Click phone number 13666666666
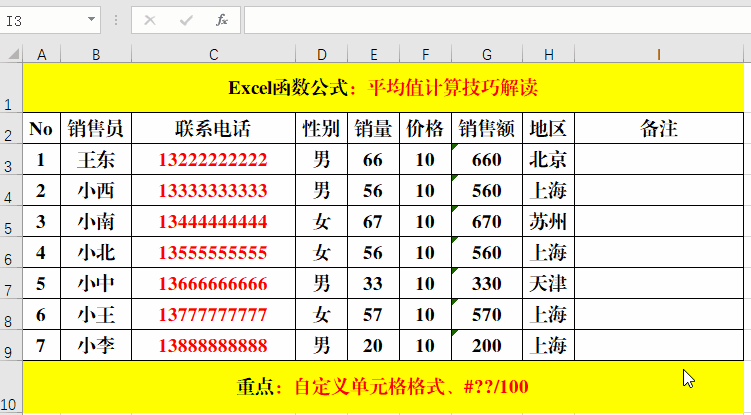Viewport: 751px width, 415px height. 214,283
